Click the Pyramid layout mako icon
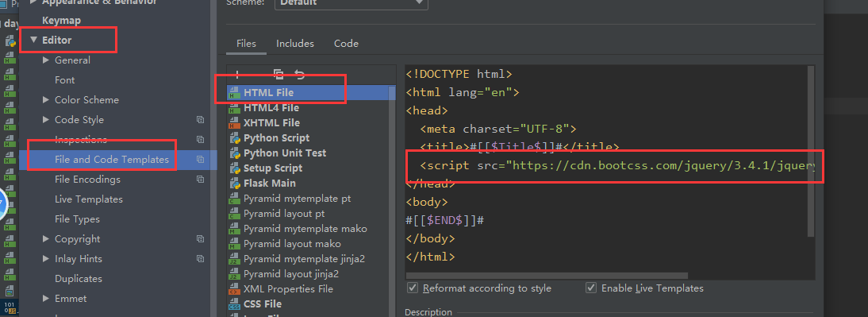This screenshot has width=868, height=317. [234, 244]
